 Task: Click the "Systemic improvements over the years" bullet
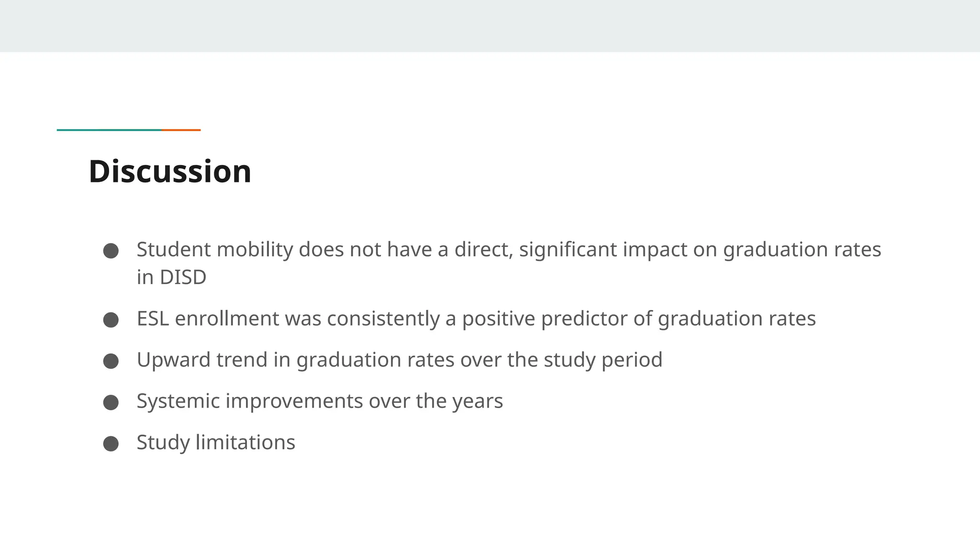click(x=320, y=401)
